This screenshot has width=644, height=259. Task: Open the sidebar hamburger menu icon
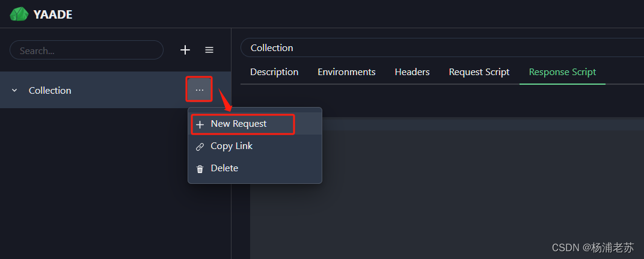pyautogui.click(x=209, y=50)
